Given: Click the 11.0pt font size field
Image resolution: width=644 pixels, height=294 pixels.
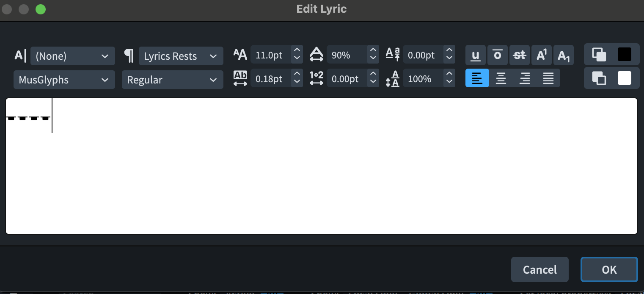Looking at the screenshot, I should 270,55.
